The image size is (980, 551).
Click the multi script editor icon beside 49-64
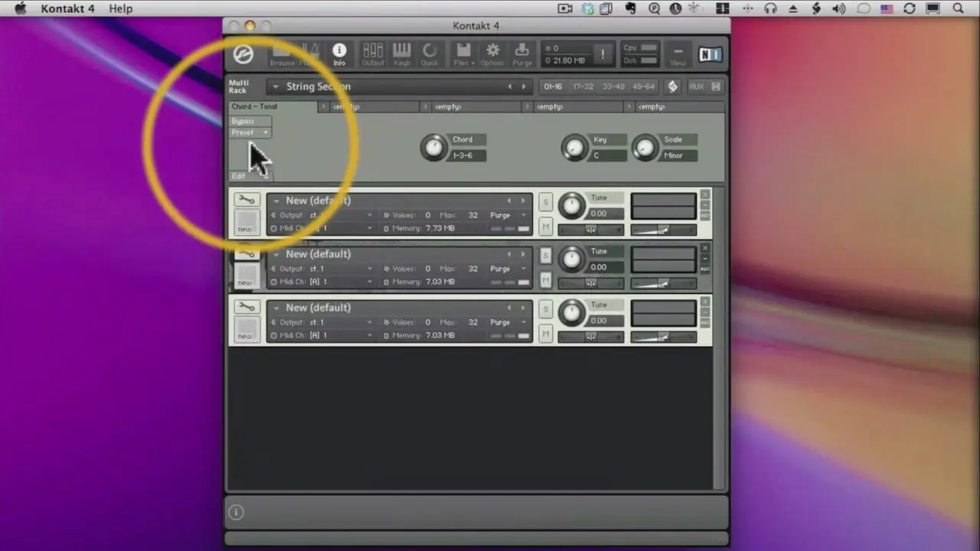pos(672,86)
